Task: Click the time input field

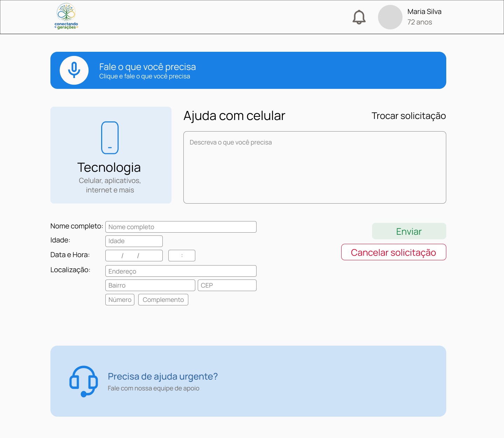Action: coord(182,255)
